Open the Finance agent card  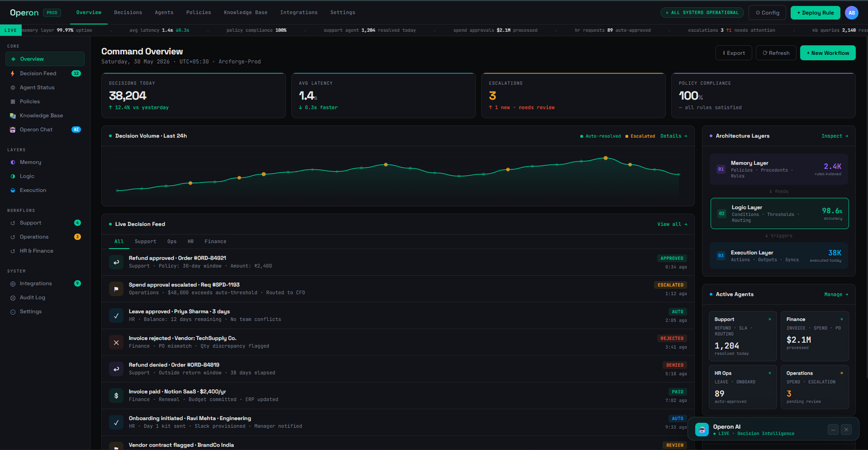(x=815, y=337)
